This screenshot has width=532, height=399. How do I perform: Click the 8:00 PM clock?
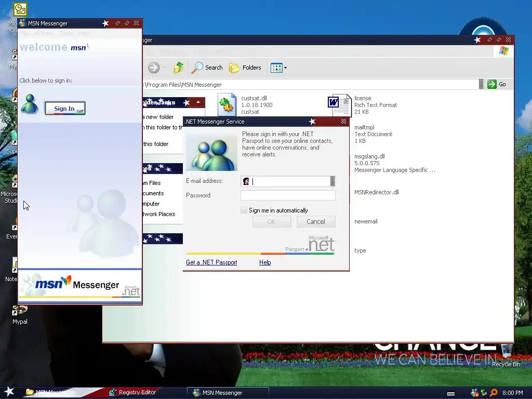coord(512,393)
